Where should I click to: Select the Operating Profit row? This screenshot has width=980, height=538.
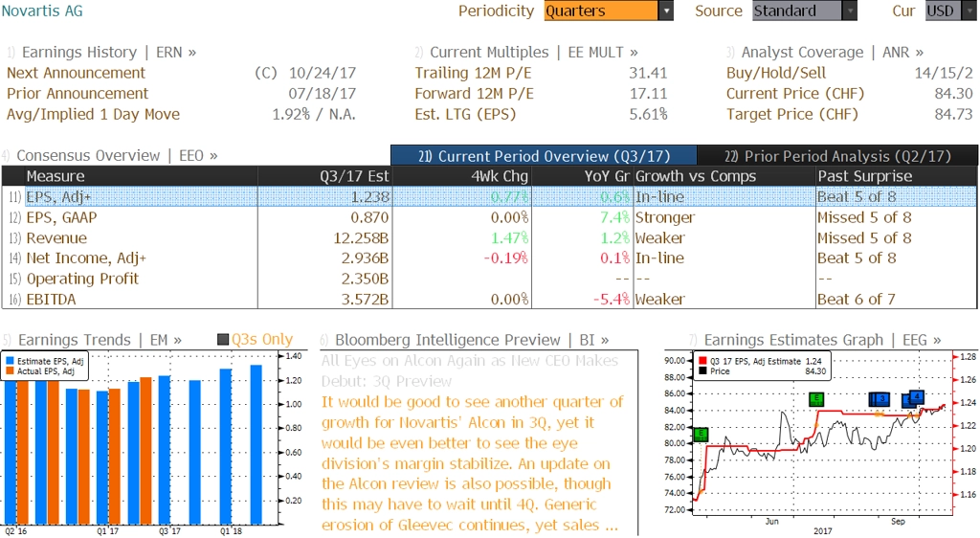(x=489, y=279)
